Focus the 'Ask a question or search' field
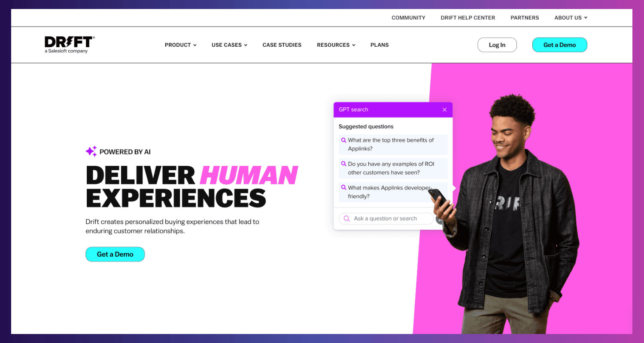The height and width of the screenshot is (343, 644). (x=386, y=219)
